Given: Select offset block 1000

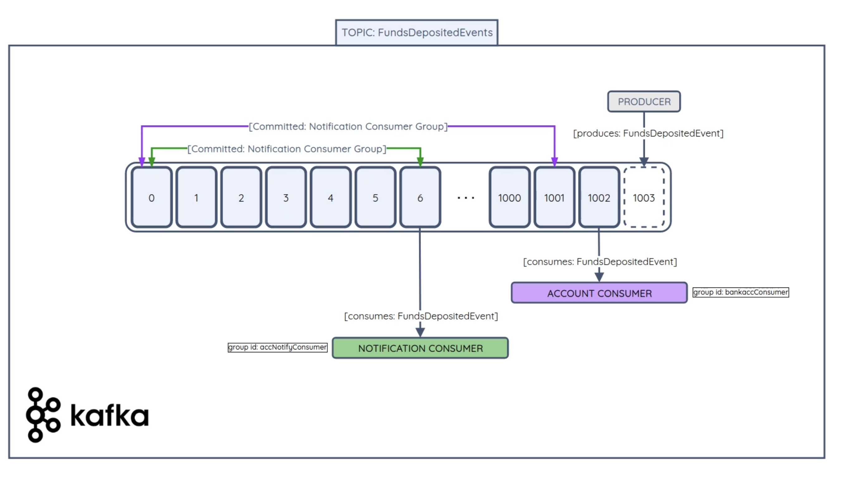Looking at the screenshot, I should click(x=509, y=198).
